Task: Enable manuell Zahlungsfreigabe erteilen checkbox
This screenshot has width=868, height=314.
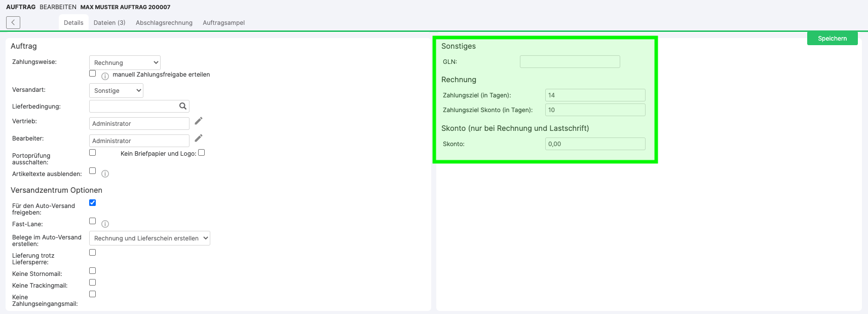Action: pos(93,74)
